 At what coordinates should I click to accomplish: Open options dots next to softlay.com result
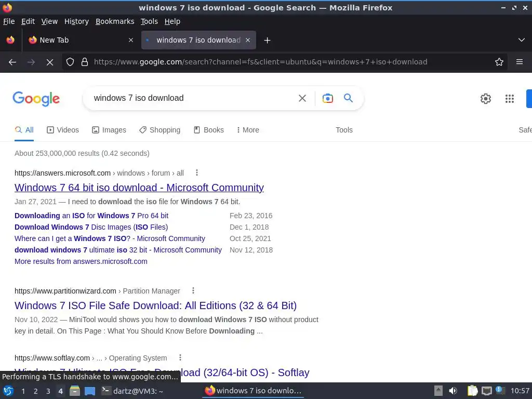click(x=180, y=357)
